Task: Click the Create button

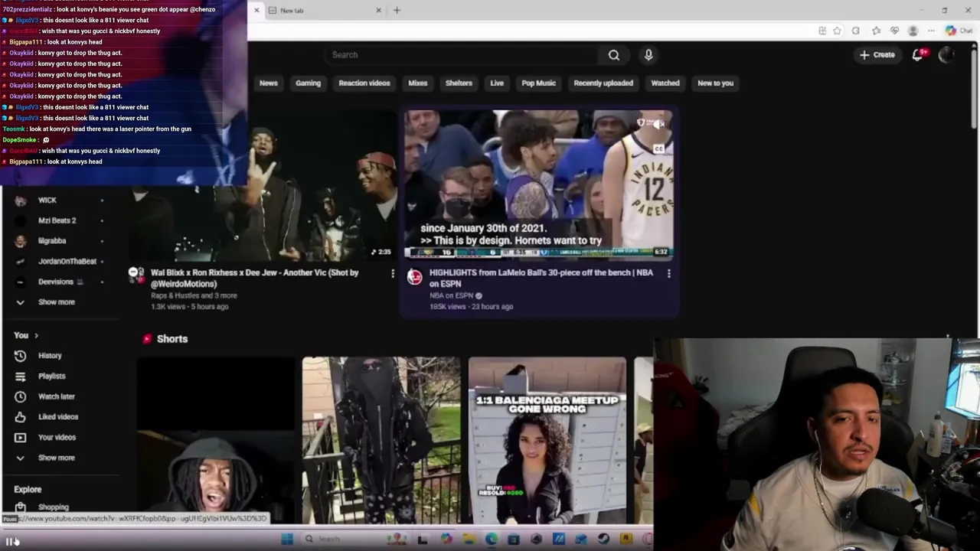Action: (x=877, y=55)
